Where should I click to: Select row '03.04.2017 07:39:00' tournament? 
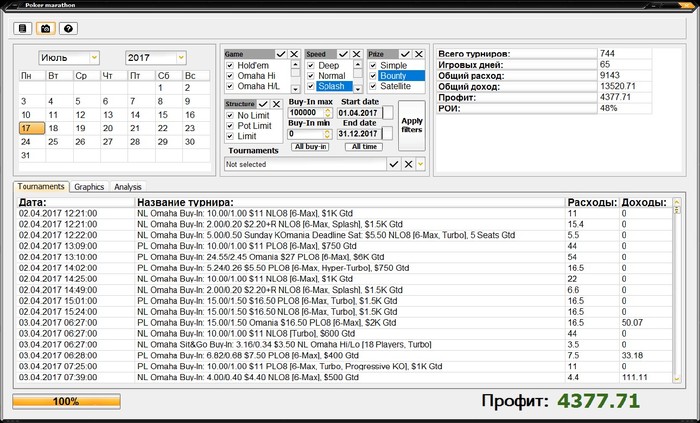point(345,377)
